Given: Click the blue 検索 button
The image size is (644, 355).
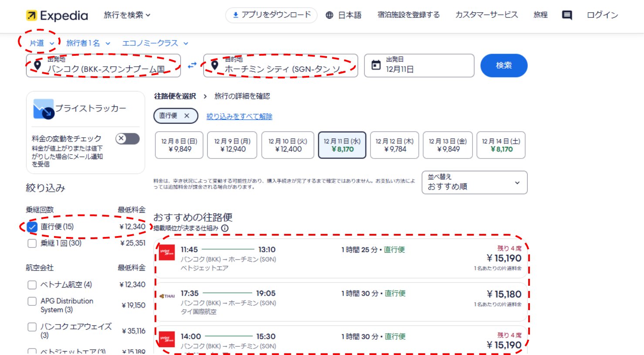Looking at the screenshot, I should (x=504, y=65).
